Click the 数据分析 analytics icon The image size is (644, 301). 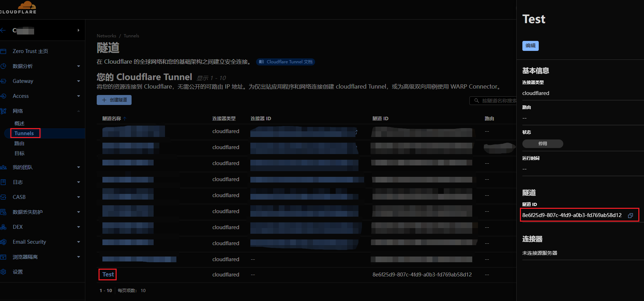[3, 66]
